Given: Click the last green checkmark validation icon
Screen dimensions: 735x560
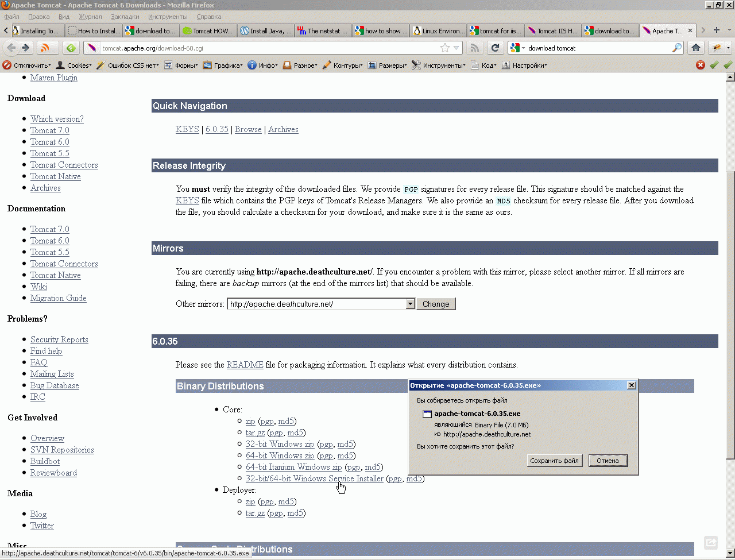Looking at the screenshot, I should [728, 65].
